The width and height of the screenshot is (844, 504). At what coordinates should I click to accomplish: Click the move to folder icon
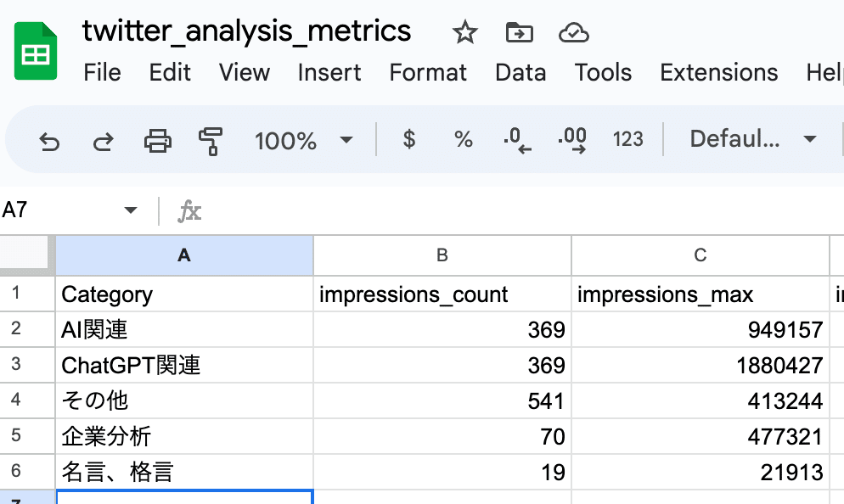tap(519, 33)
